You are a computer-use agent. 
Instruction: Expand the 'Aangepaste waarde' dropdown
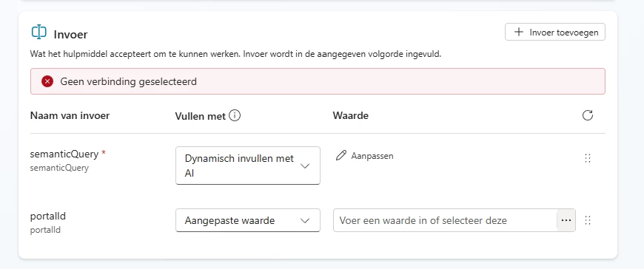click(248, 220)
